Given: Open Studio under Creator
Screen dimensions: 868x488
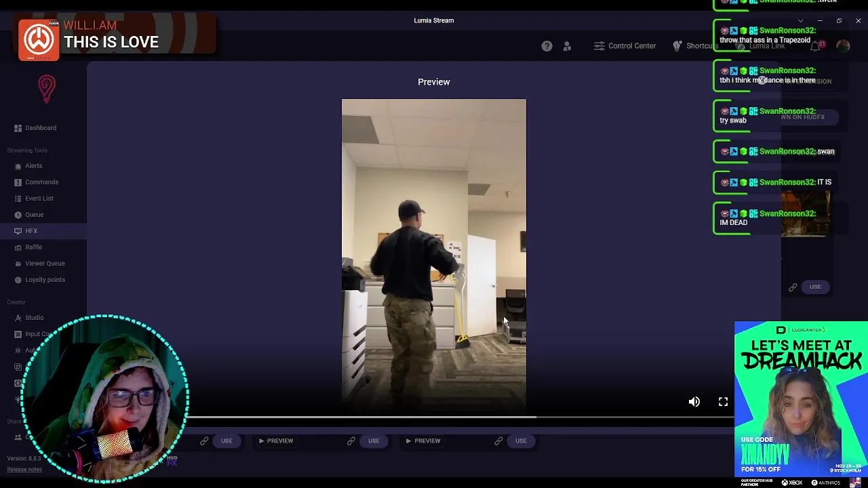Looking at the screenshot, I should [34, 317].
